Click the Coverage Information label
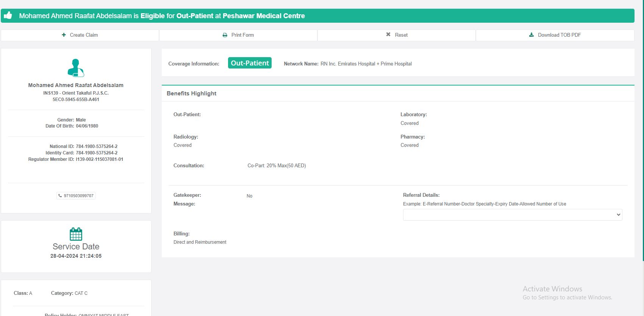 [194, 64]
